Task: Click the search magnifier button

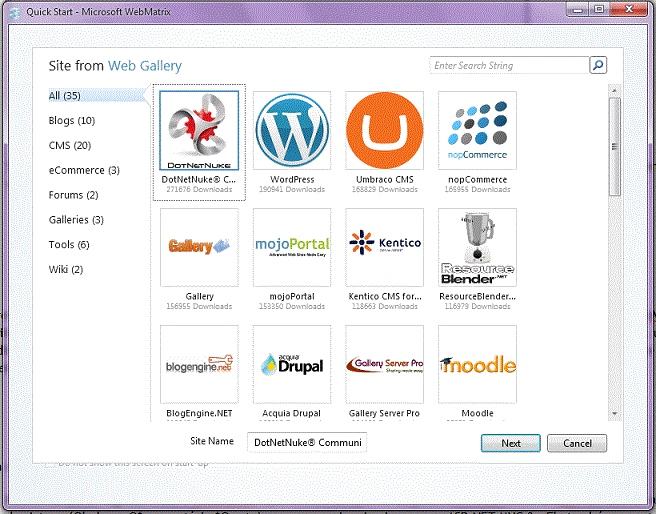Action: click(598, 65)
